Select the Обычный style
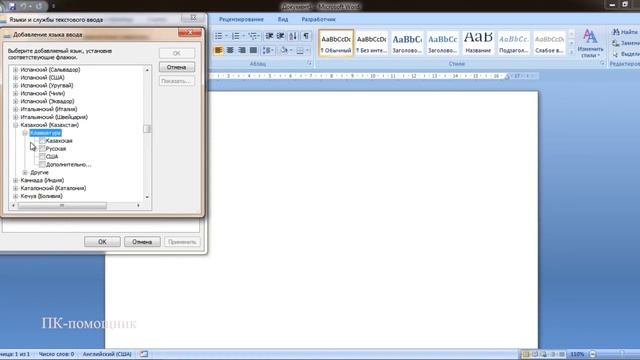The width and height of the screenshot is (640, 360). (x=336, y=43)
